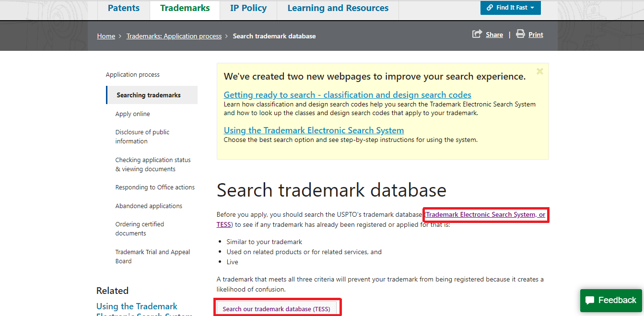This screenshot has width=644, height=316.
Task: Open Trademark Trial and Appeal Board
Action: point(152,257)
